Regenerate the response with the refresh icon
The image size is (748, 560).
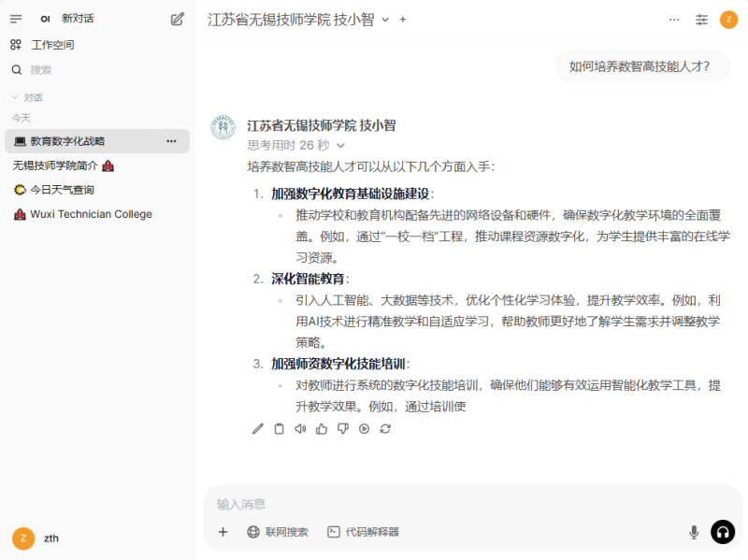(x=385, y=429)
